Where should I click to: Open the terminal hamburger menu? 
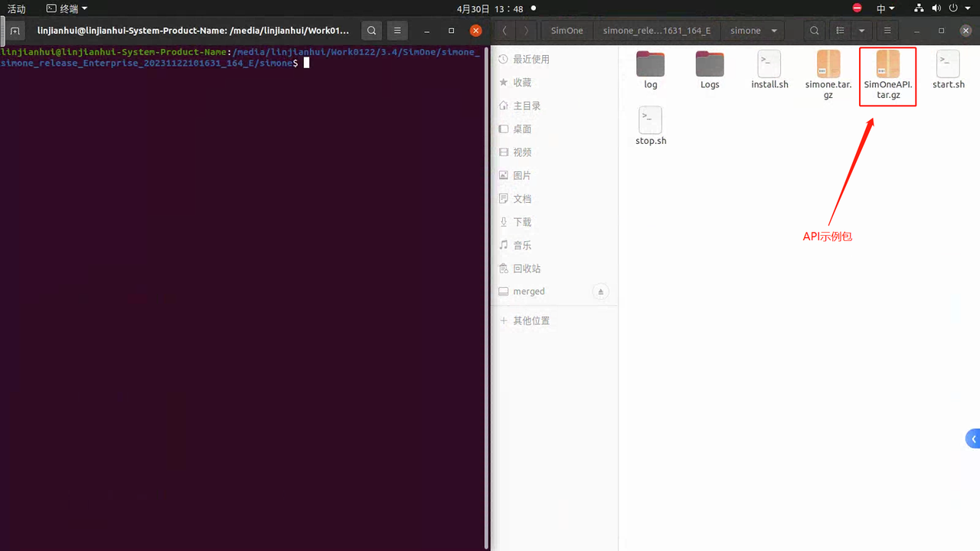396,31
